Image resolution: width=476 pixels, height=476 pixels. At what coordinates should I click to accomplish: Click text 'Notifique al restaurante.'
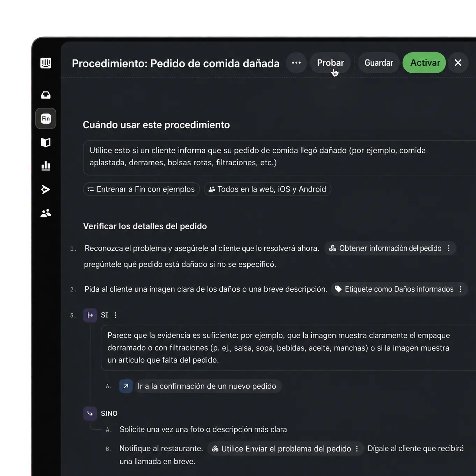click(161, 448)
